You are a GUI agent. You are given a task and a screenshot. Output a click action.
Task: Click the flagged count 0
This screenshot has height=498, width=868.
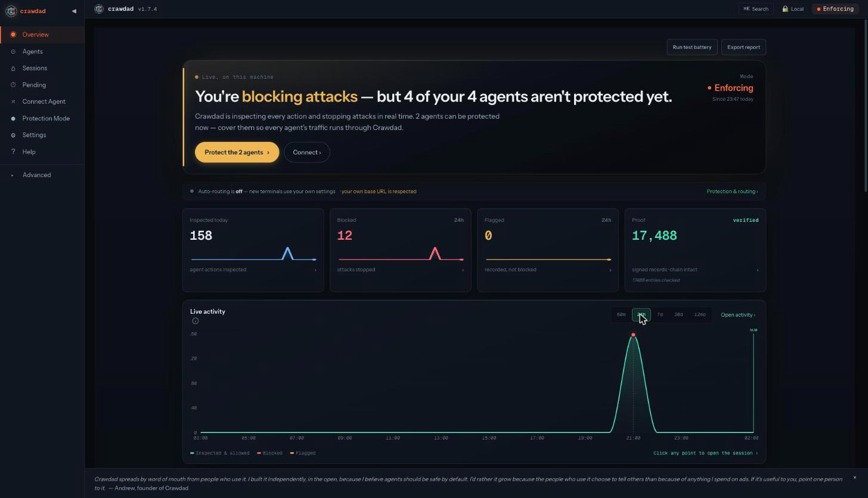(x=488, y=236)
